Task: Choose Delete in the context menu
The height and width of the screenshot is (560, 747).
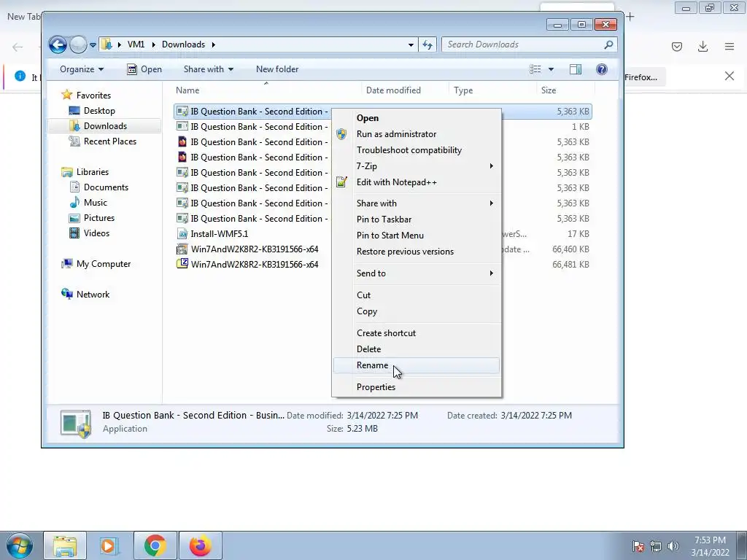Action: coord(417,349)
